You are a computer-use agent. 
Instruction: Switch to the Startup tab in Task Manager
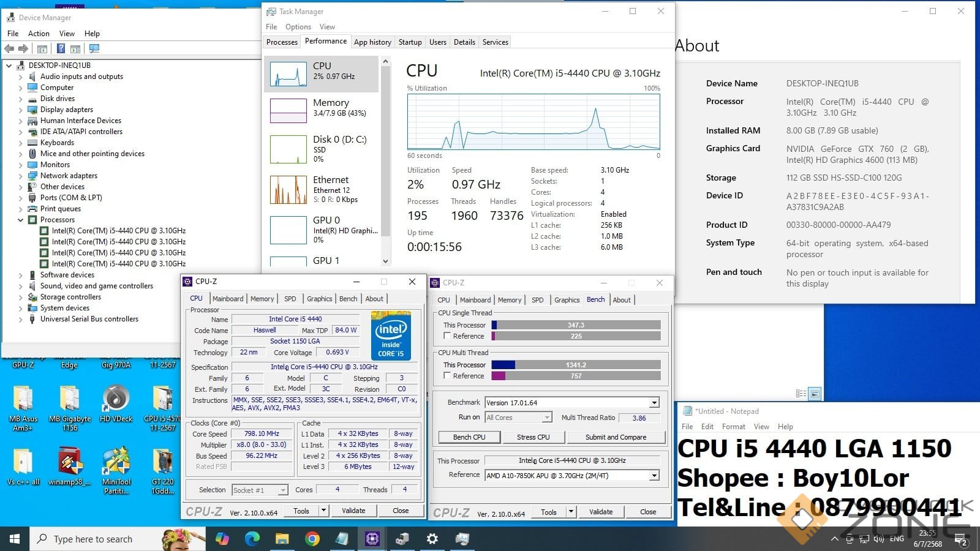coord(410,42)
